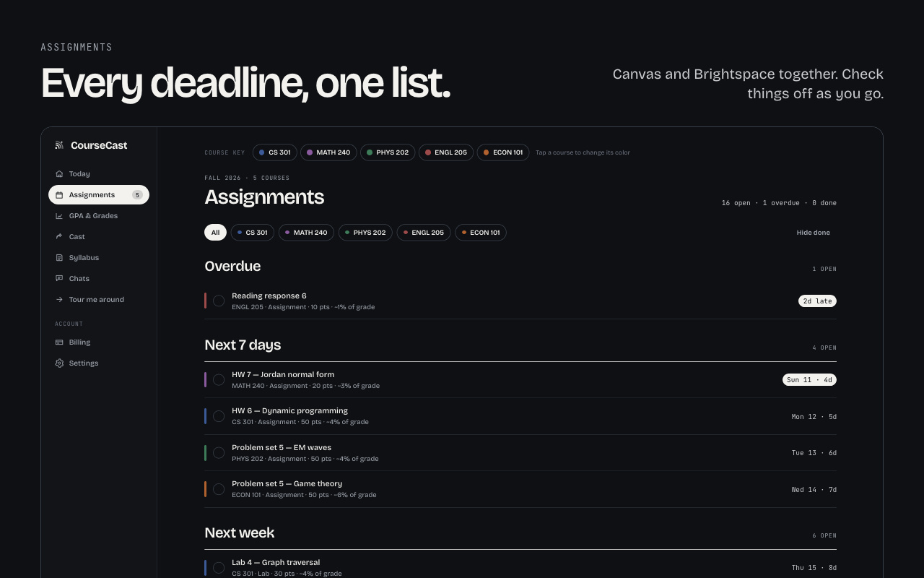The height and width of the screenshot is (578, 924).
Task: Filter assignments by MATH 240
Action: point(307,233)
